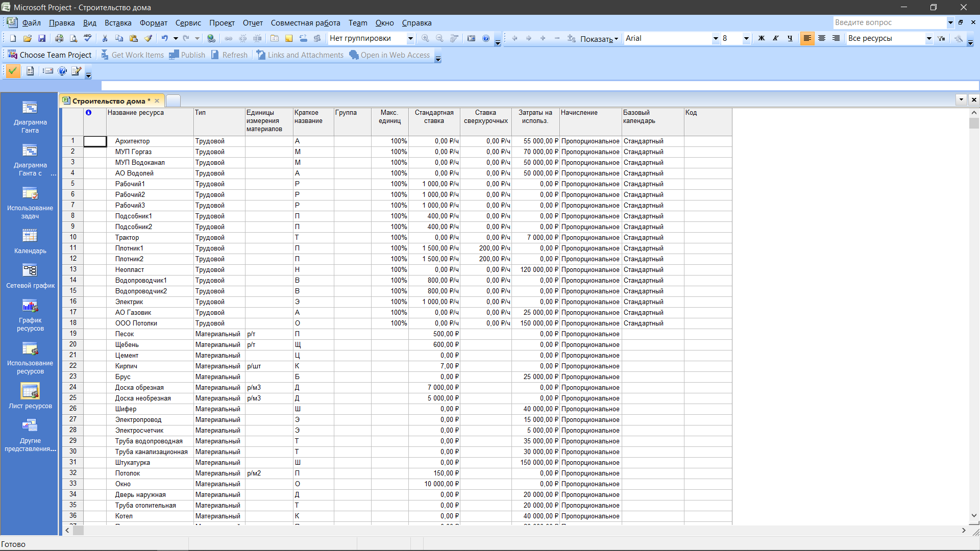Click the Zoom Out magnifier
The image size is (980, 551).
coord(439,38)
